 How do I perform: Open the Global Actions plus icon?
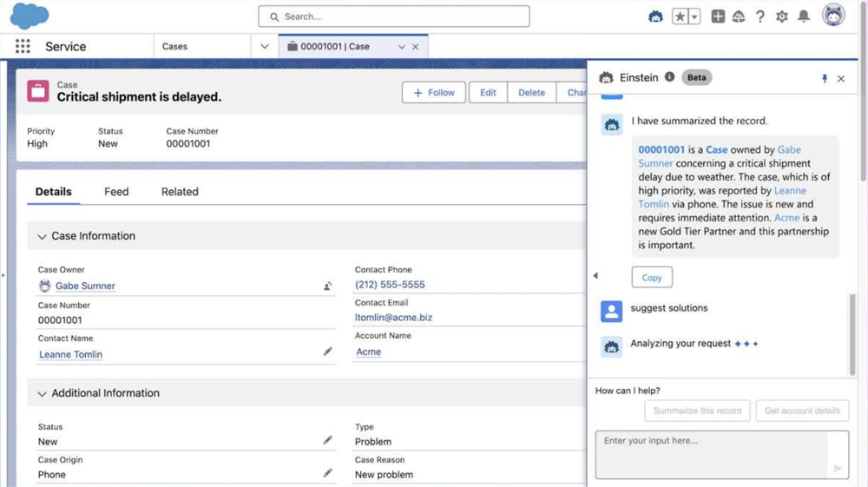pyautogui.click(x=718, y=16)
